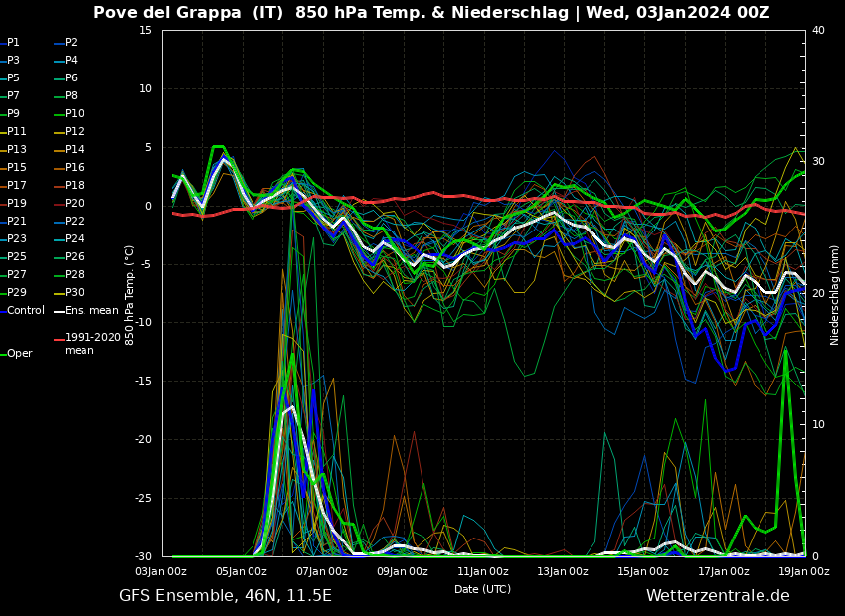Select the 5 temperature axis tick
Viewport: 845px width, 616px height.
tap(149, 147)
